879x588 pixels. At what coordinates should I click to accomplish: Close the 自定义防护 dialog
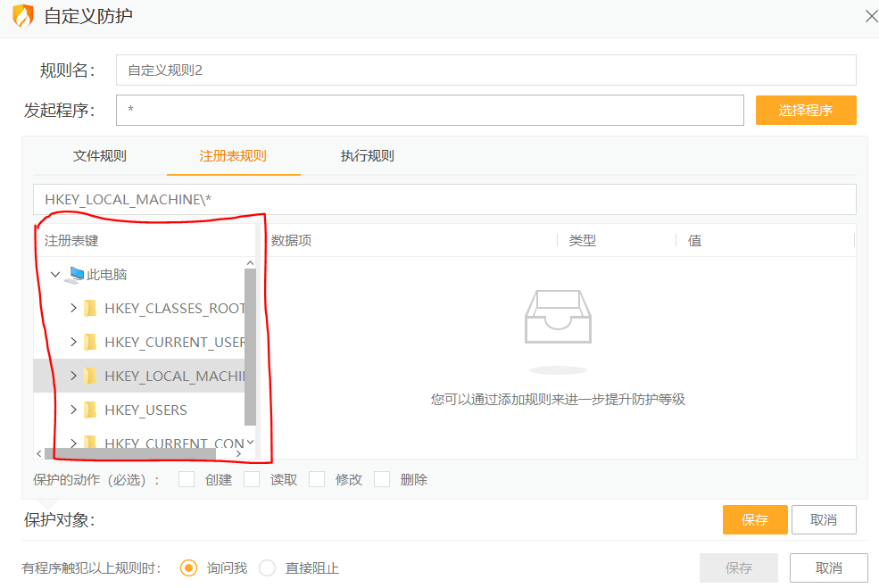pos(871,16)
